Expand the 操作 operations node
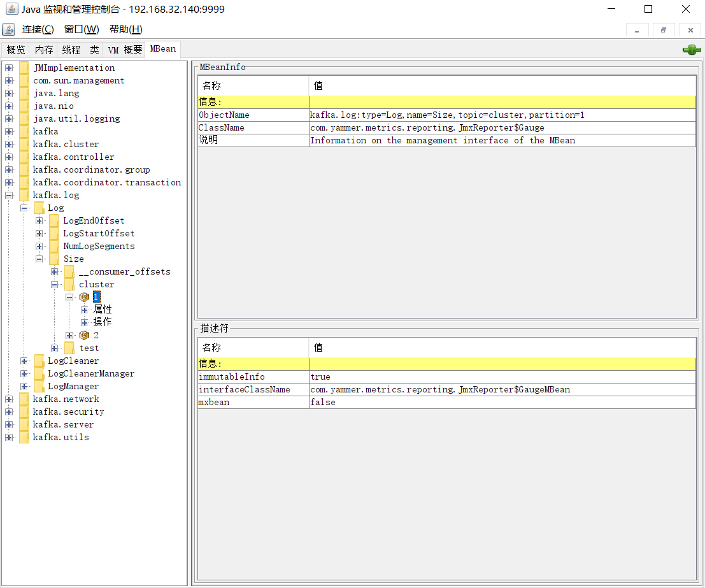 [85, 322]
